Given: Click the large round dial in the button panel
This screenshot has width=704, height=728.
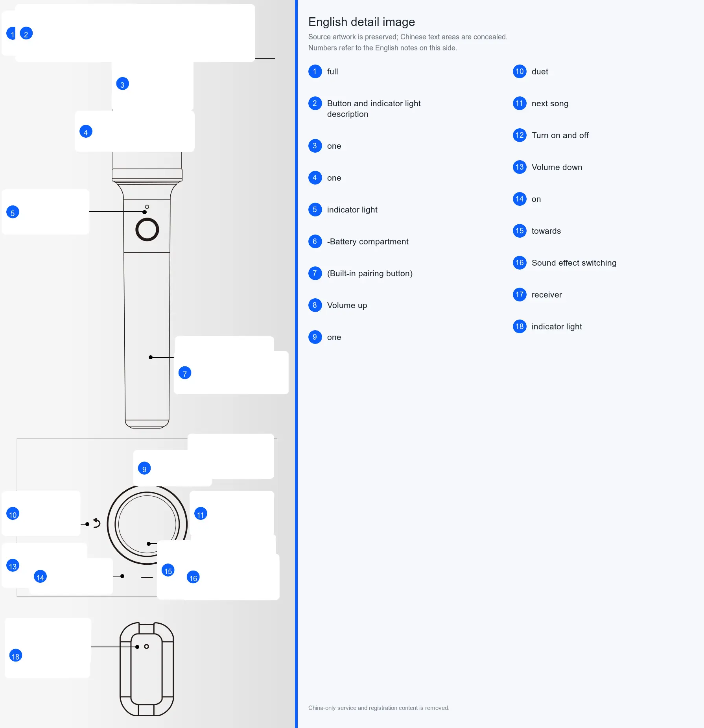Looking at the screenshot, I should pos(147,525).
